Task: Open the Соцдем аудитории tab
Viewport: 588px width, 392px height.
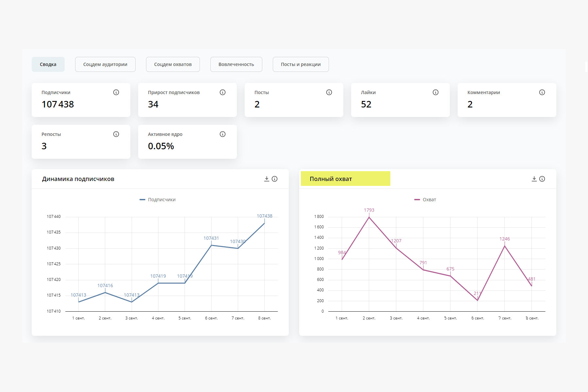Action: click(105, 64)
